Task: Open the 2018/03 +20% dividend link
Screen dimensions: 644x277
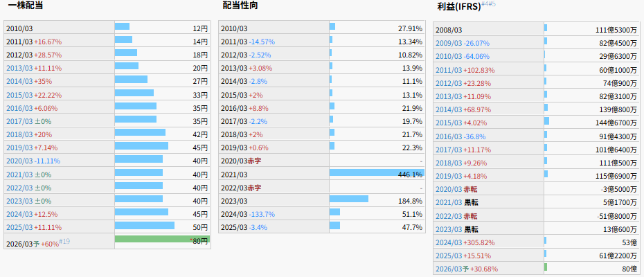Action: 19,134
